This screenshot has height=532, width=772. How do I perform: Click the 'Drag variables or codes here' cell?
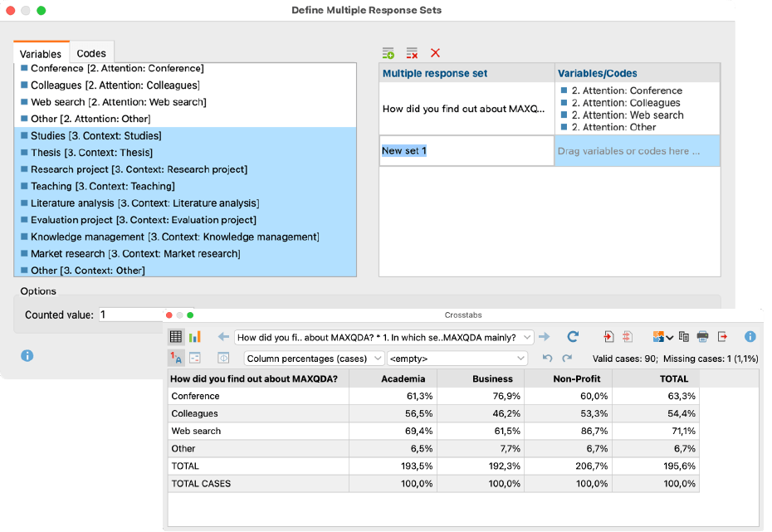click(637, 151)
